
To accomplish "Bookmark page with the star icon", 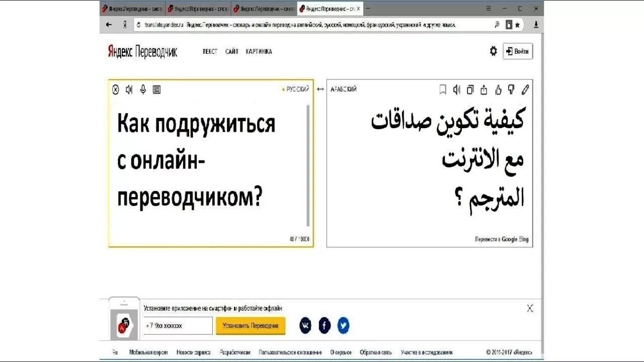I will 517,24.
